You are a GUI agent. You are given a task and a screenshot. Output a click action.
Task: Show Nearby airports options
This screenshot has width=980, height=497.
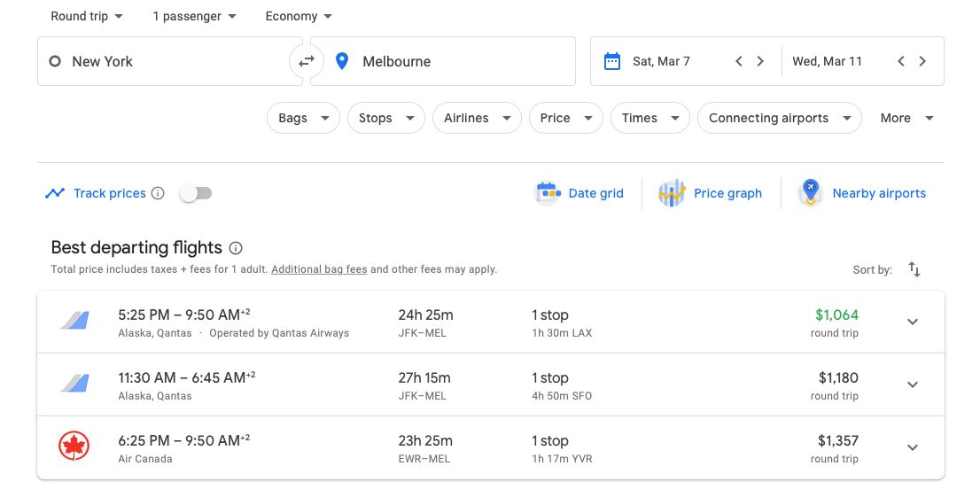pyautogui.click(x=862, y=193)
